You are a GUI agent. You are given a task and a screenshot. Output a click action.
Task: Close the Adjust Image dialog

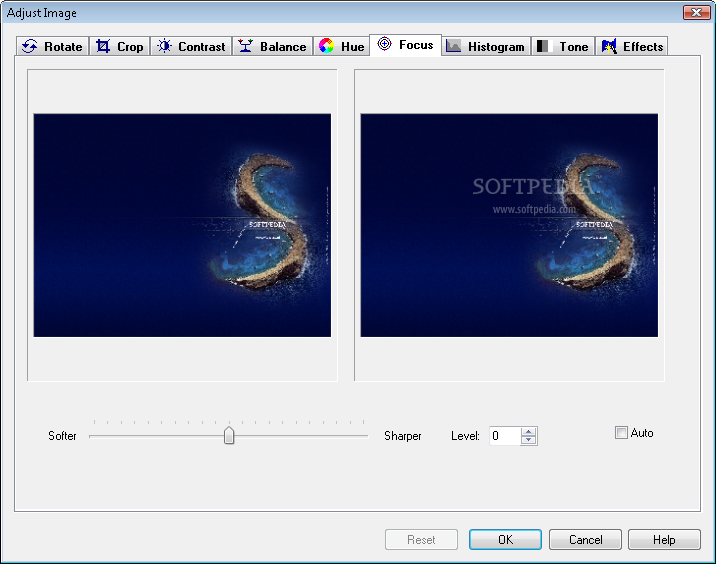click(x=696, y=12)
